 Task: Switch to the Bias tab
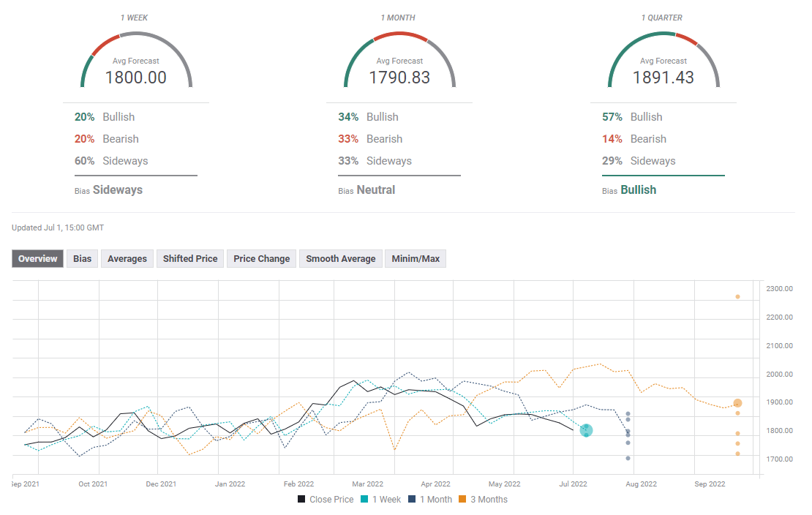point(83,259)
